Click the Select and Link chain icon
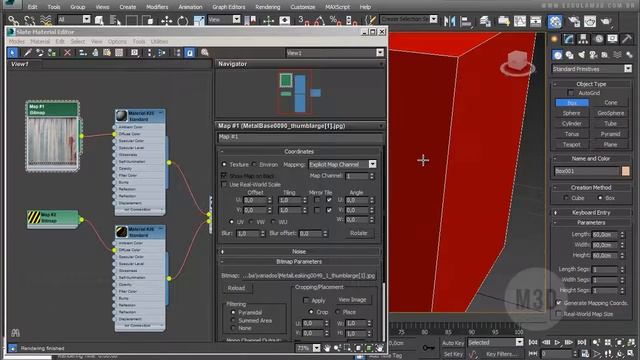Image resolution: width=640 pixels, height=360 pixels. point(13,20)
